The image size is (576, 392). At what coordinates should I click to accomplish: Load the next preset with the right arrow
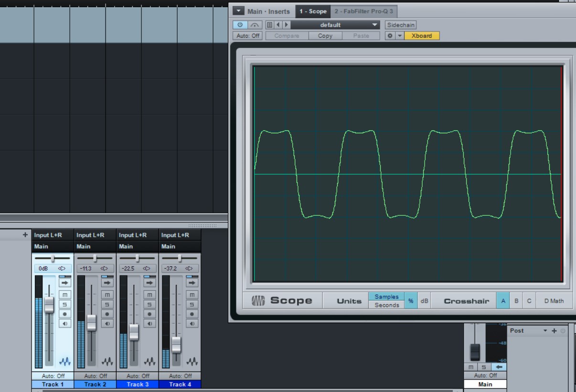coord(287,25)
